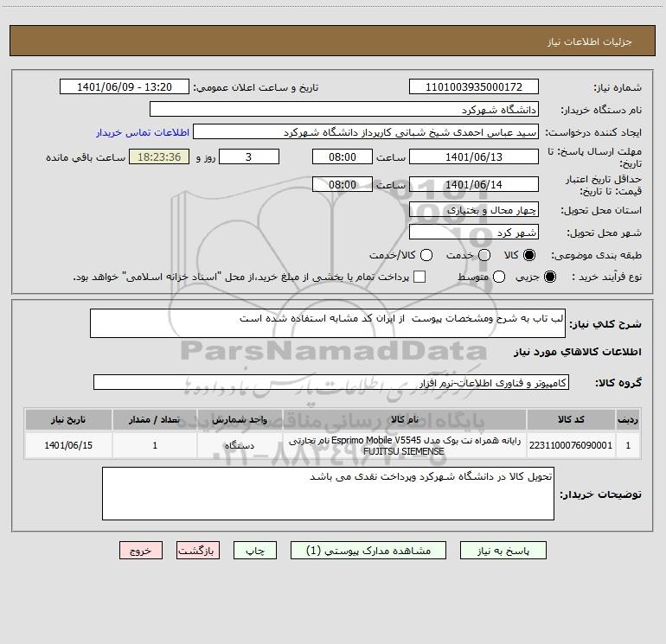Click product code 2231100076090001 cell
Viewport: 666px width, 644px height.
coord(571,445)
